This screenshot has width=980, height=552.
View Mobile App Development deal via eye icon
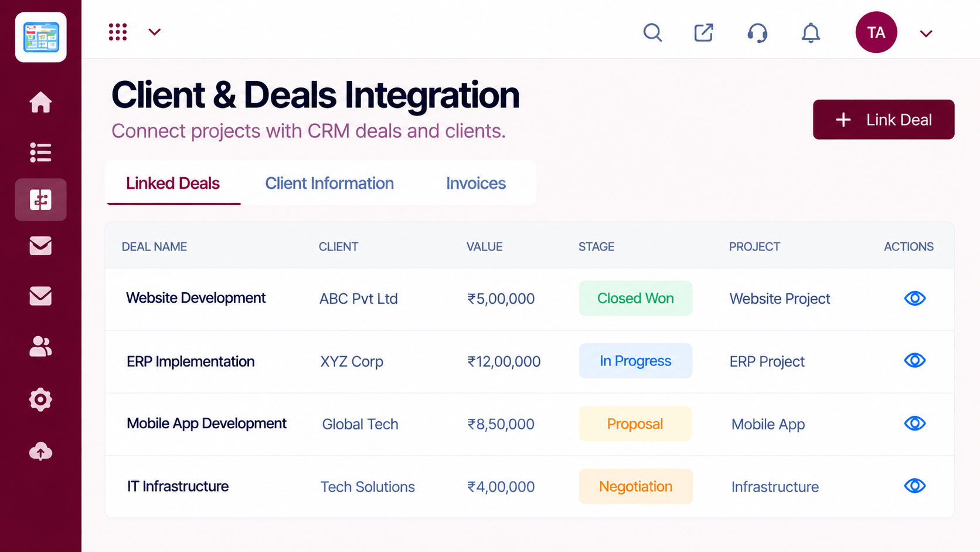914,423
